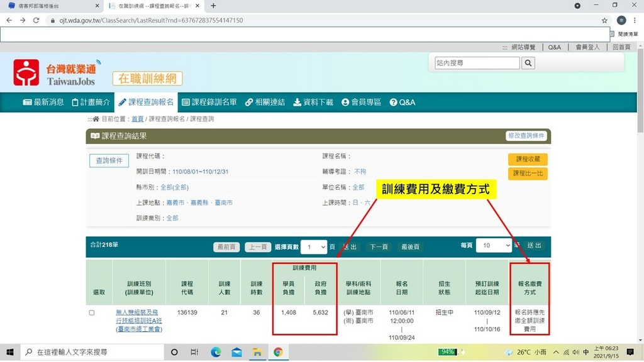The width and height of the screenshot is (644, 362).
Task: Bookmark this page with the star icon
Action: [604, 20]
